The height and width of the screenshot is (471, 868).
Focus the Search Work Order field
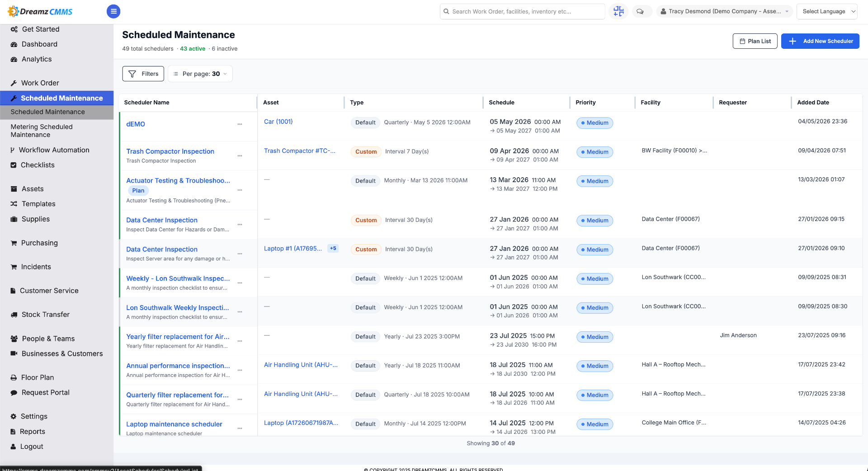click(x=522, y=11)
